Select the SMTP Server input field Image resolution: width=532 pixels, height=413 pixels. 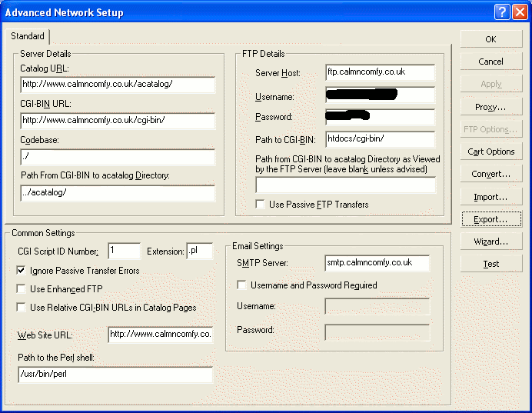pyautogui.click(x=377, y=263)
